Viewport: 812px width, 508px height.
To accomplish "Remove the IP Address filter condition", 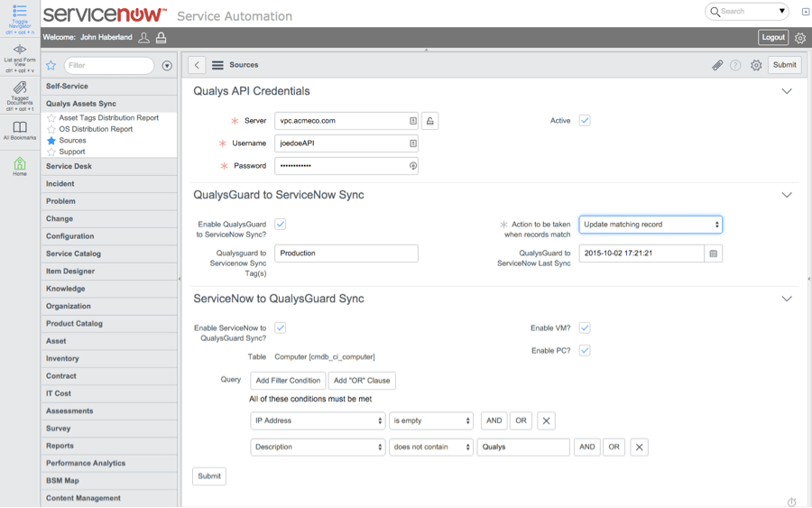I will pyautogui.click(x=547, y=420).
